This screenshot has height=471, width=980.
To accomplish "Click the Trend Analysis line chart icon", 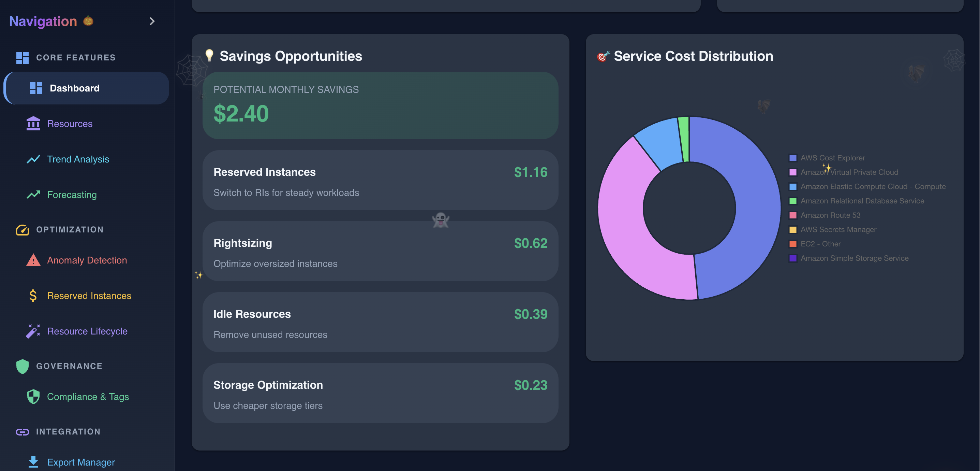I will click(33, 159).
